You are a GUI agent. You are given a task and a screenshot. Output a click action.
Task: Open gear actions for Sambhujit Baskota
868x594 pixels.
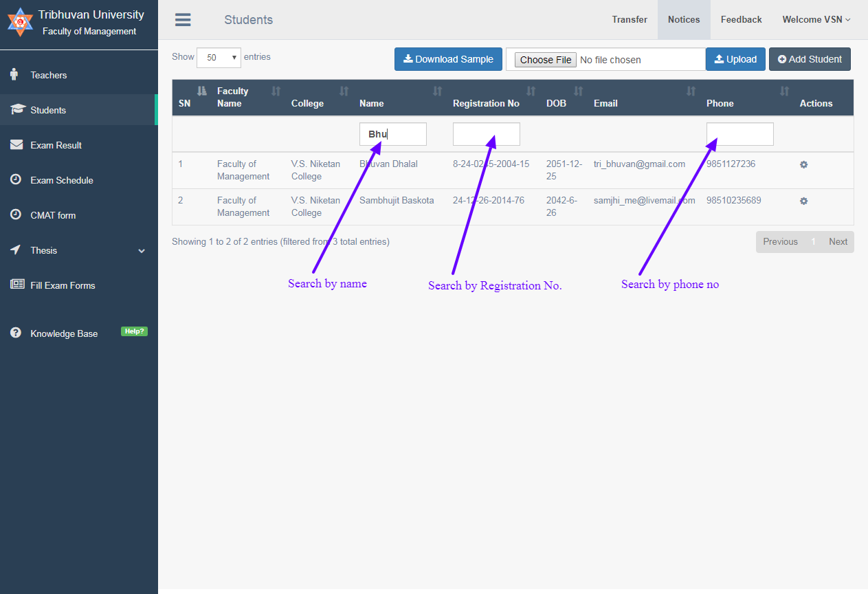click(x=803, y=201)
